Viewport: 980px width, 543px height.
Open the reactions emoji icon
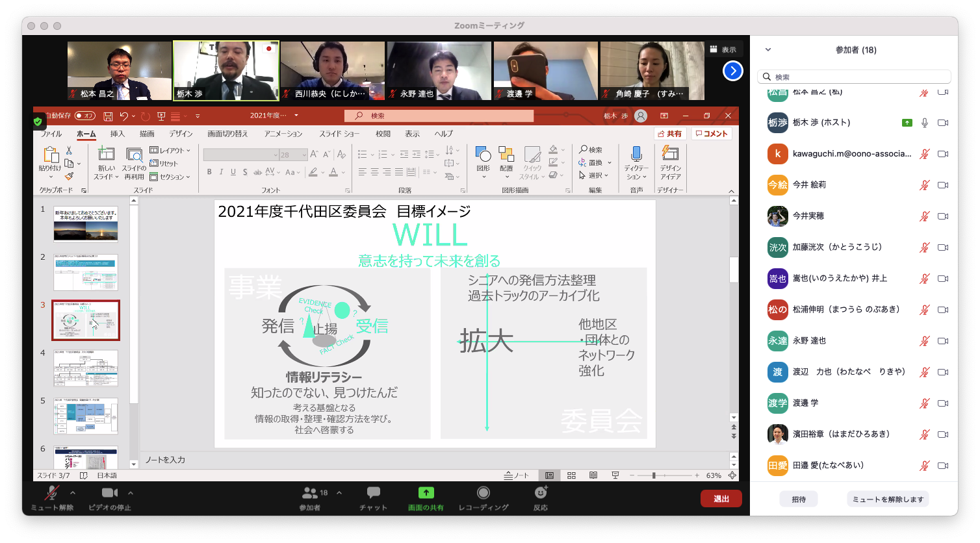pyautogui.click(x=540, y=494)
